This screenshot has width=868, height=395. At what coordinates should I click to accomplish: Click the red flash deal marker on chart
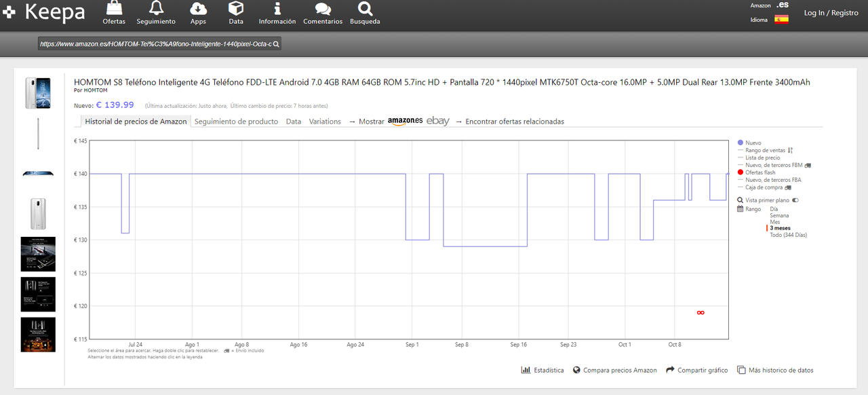[701, 312]
